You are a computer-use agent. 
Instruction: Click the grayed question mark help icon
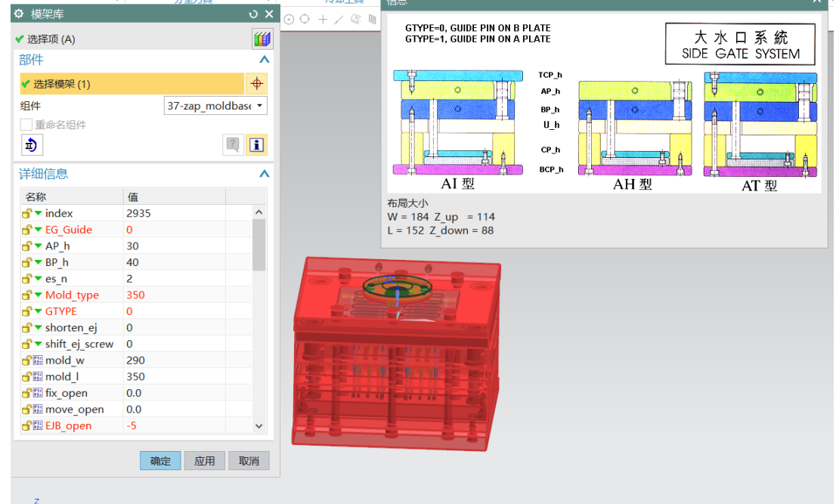pos(234,145)
